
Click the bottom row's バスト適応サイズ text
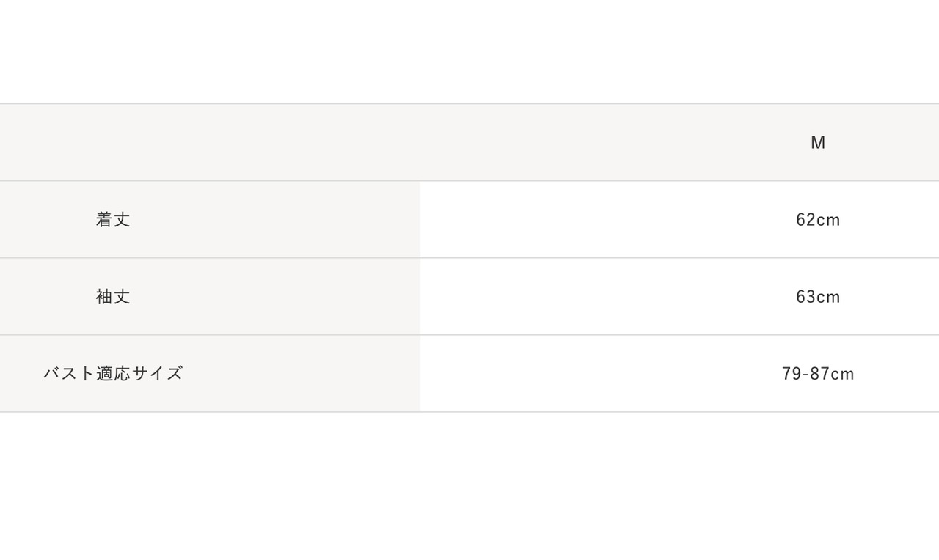point(113,374)
